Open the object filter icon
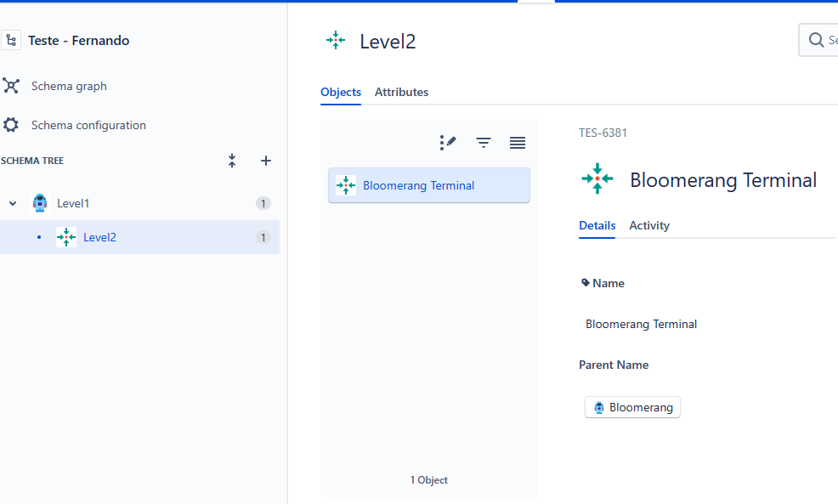The height and width of the screenshot is (504, 838). (484, 143)
